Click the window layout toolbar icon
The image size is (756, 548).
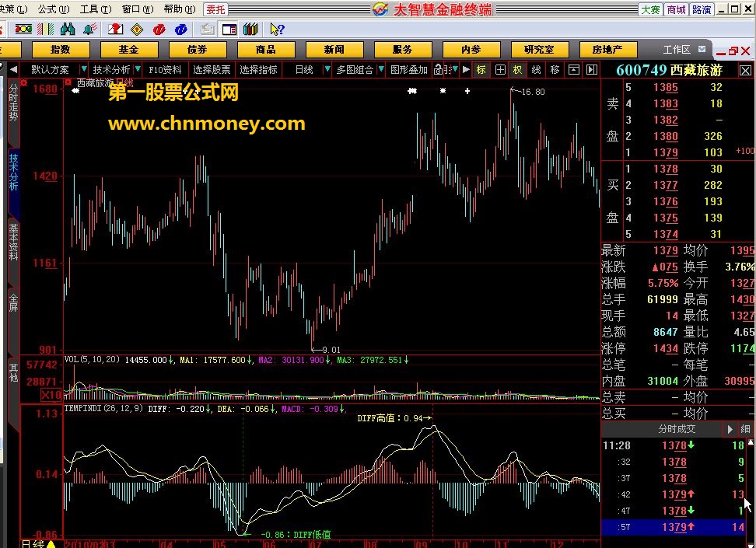(229, 30)
